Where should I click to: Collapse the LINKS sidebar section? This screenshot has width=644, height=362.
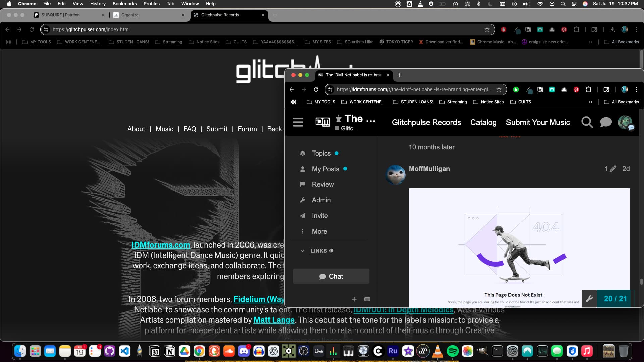point(302,251)
